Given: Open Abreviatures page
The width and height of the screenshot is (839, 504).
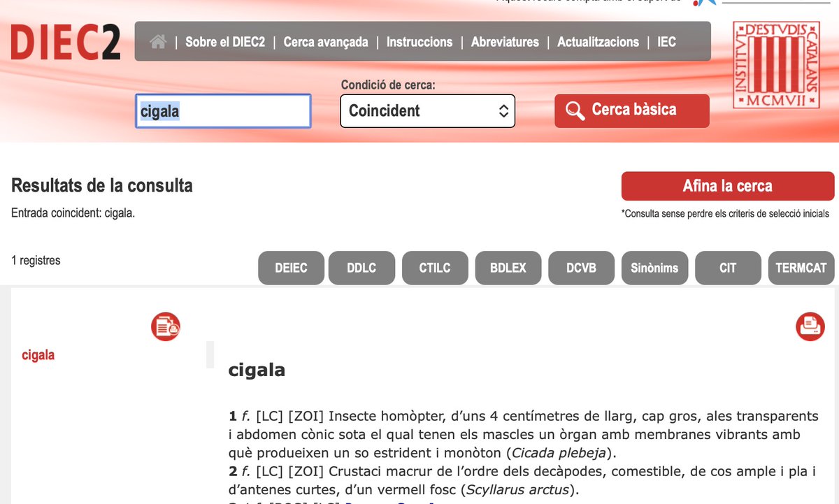Looking at the screenshot, I should (x=505, y=42).
